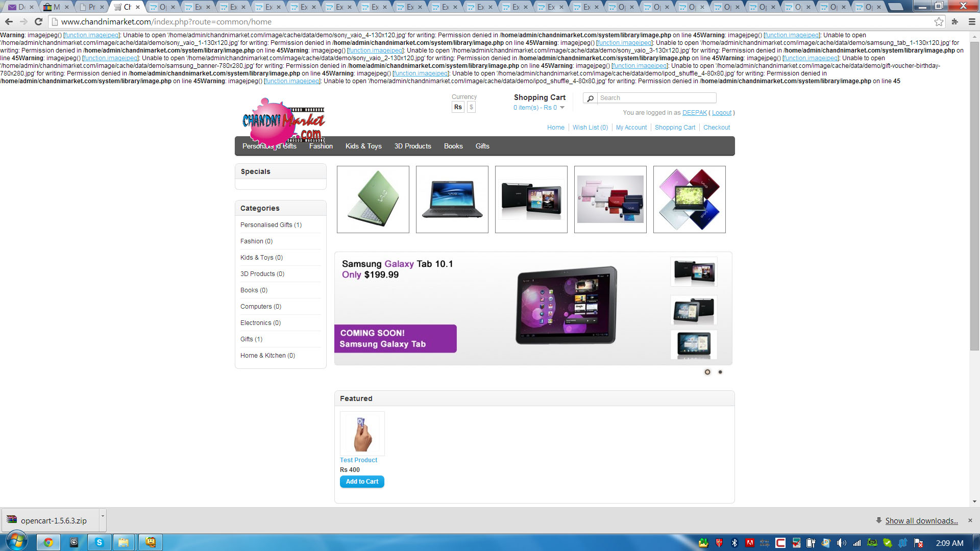The height and width of the screenshot is (551, 980).
Task: Click the Home header link
Action: [x=556, y=128]
